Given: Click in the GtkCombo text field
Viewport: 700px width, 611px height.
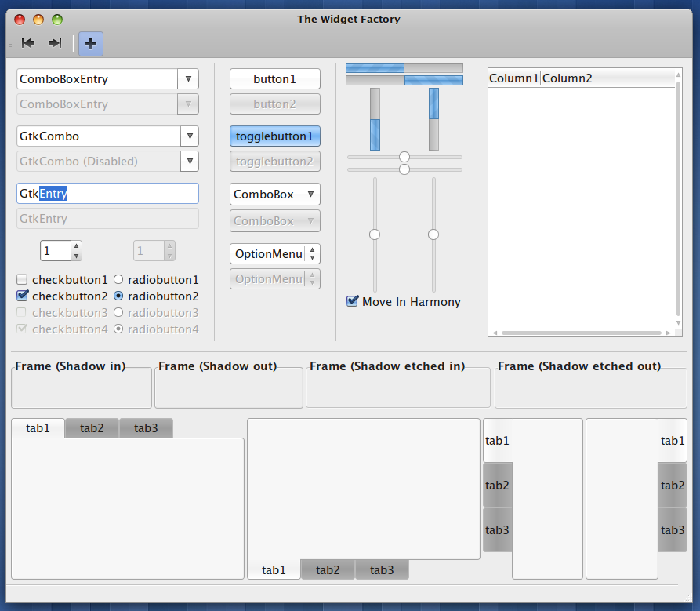Looking at the screenshot, I should (x=99, y=136).
